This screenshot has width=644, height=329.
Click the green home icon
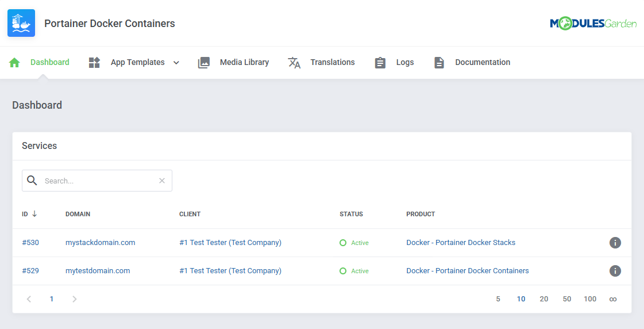point(14,63)
